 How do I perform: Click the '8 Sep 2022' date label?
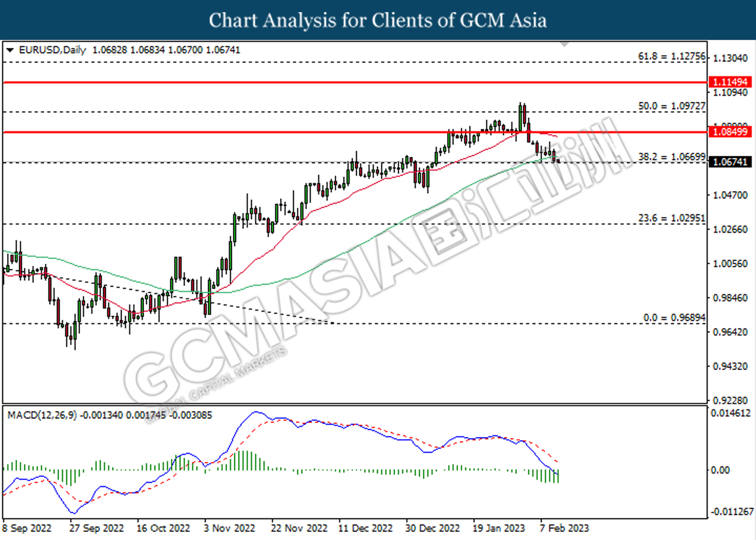tap(27, 528)
